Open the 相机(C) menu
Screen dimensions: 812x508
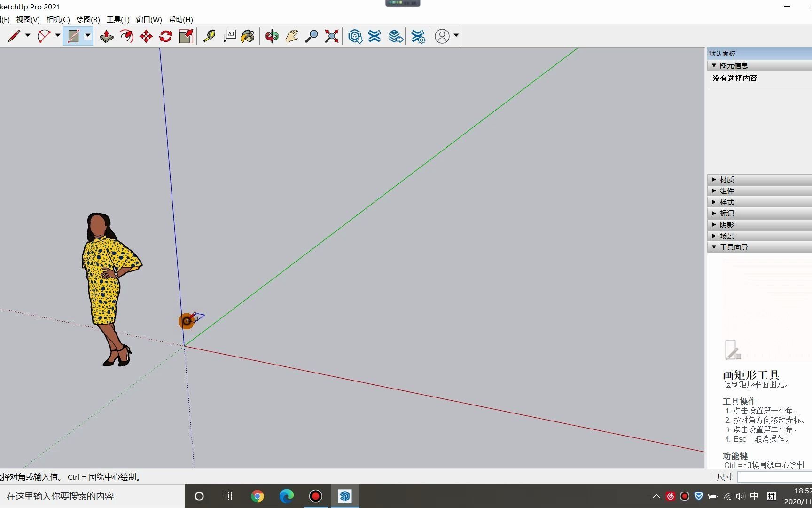(57, 19)
